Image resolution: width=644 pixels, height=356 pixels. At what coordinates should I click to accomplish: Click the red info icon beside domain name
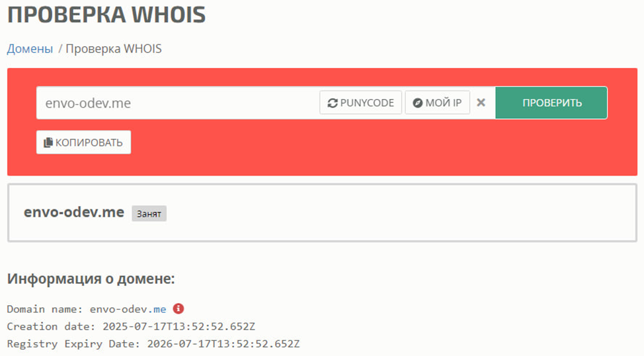point(179,308)
